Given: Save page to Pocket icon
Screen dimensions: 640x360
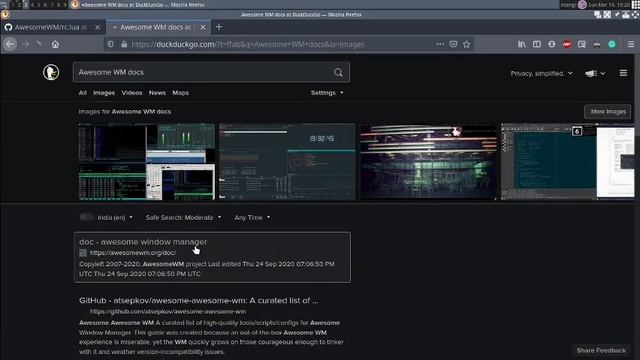Looking at the screenshot, I should click(453, 44).
